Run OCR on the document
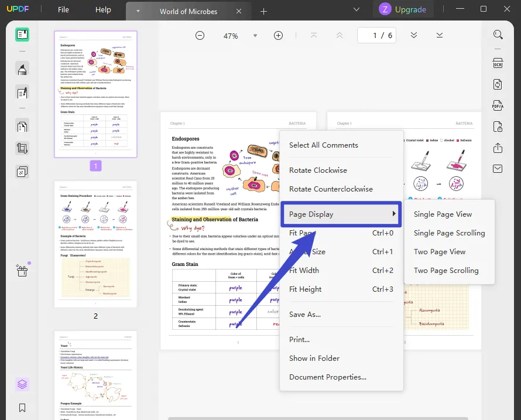The width and height of the screenshot is (521, 420). coord(498,63)
